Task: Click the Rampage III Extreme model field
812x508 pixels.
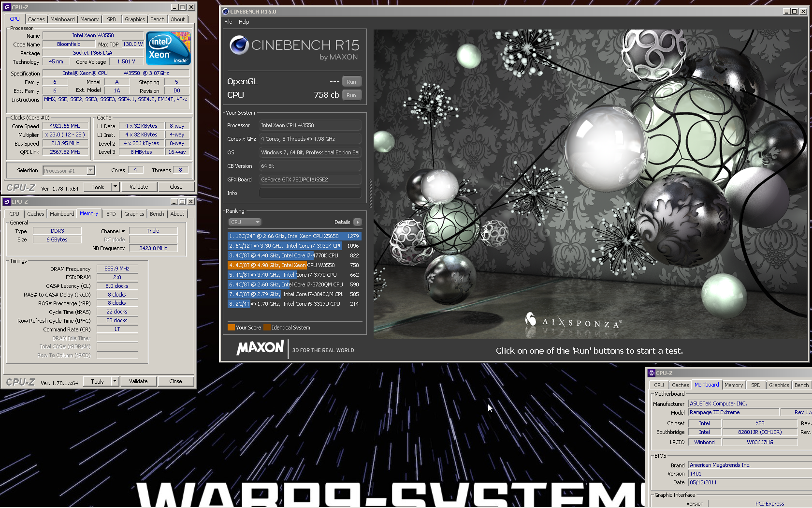Action: coord(734,412)
